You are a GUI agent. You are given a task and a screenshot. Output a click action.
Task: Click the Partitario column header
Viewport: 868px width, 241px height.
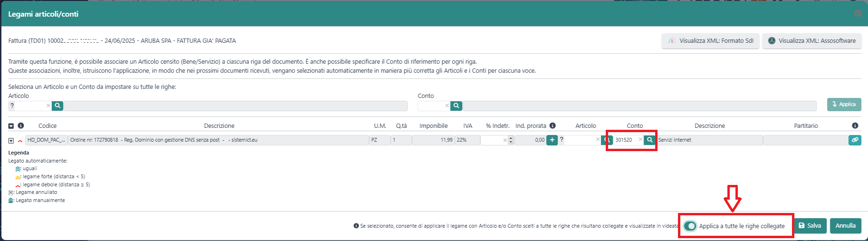806,126
